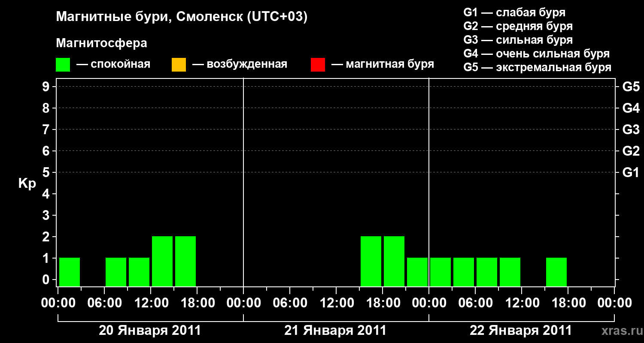Click the 20 Января bar for 00:00–03:00
644x343 pixels.
click(70, 272)
